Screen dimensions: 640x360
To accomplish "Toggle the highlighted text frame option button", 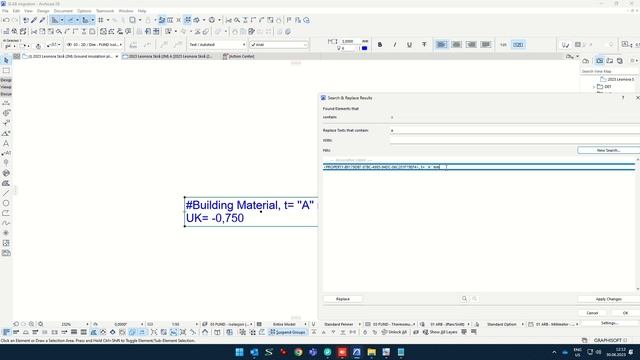I will [518, 44].
